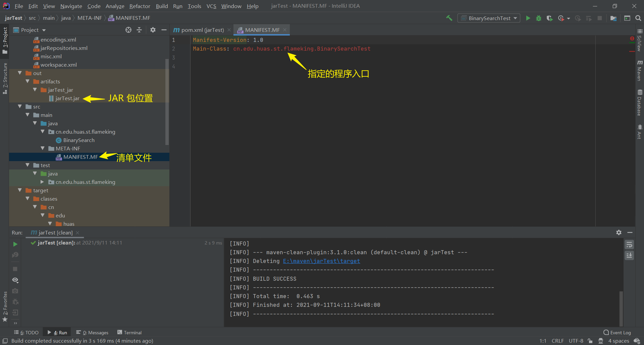This screenshot has height=345, width=644.
Task: Collapse the artifacts folder
Action: point(28,81)
